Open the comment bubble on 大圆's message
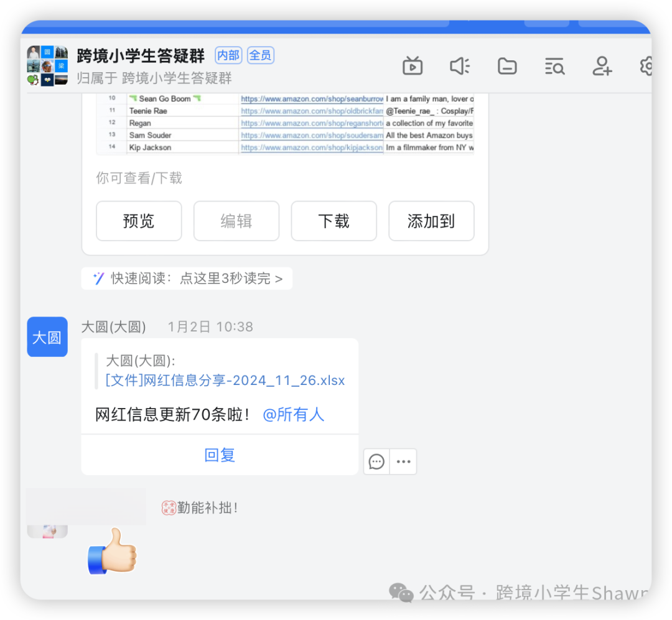 coord(376,461)
